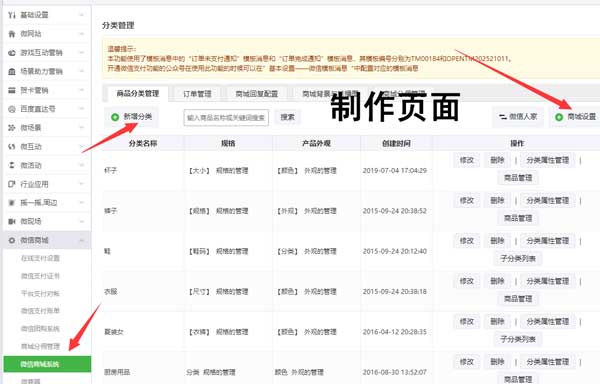Screen dimensions: 600x384
Task: Expand the 微场景 chevron
Action: 82,128
